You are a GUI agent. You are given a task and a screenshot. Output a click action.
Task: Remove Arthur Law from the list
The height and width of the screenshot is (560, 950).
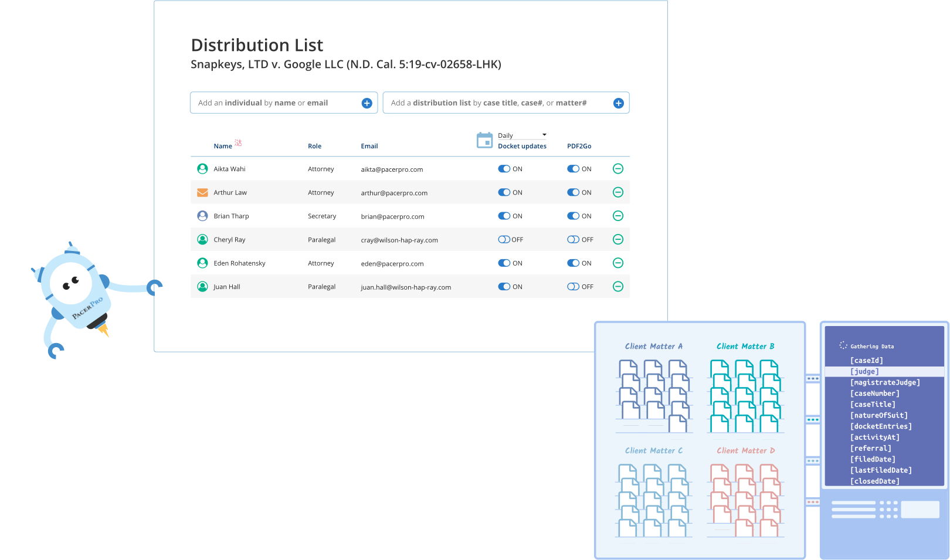pyautogui.click(x=618, y=192)
